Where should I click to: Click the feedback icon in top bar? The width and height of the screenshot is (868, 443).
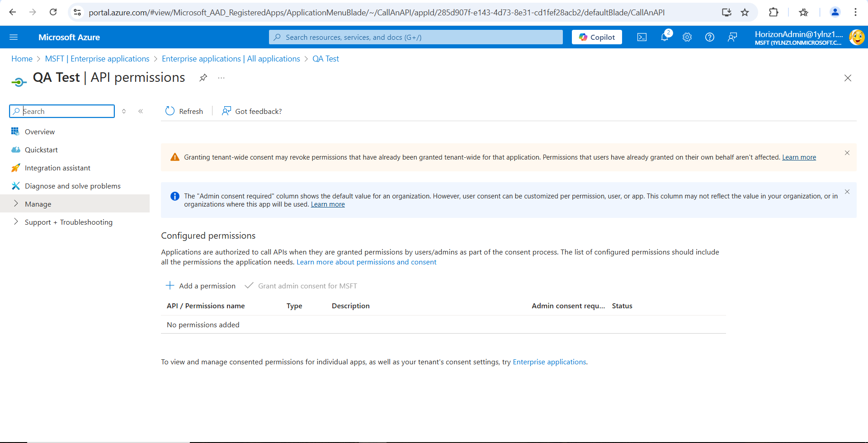tap(732, 37)
